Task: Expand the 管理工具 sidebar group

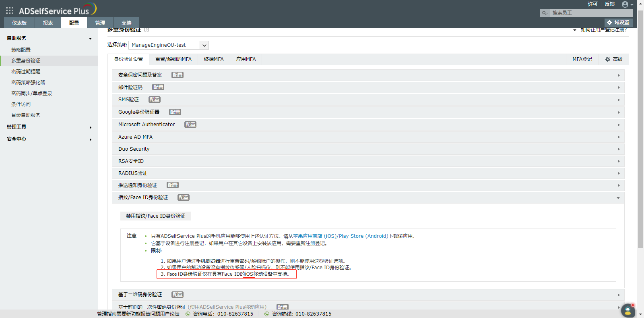Action: (x=49, y=127)
